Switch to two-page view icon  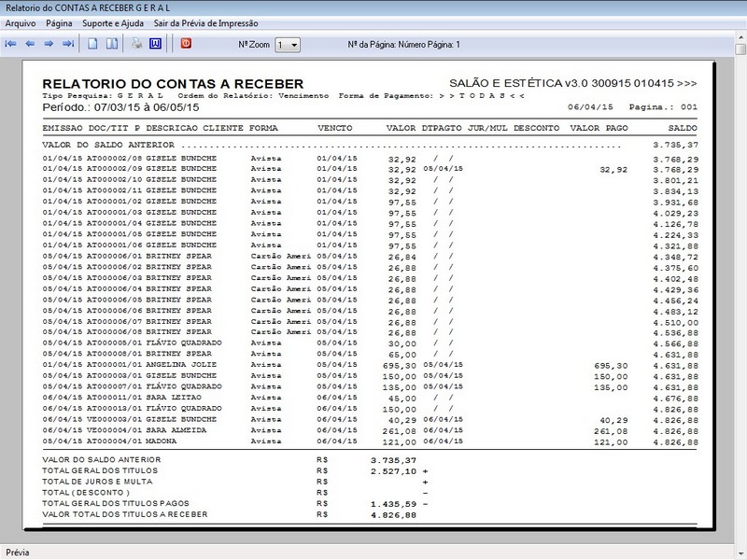111,44
